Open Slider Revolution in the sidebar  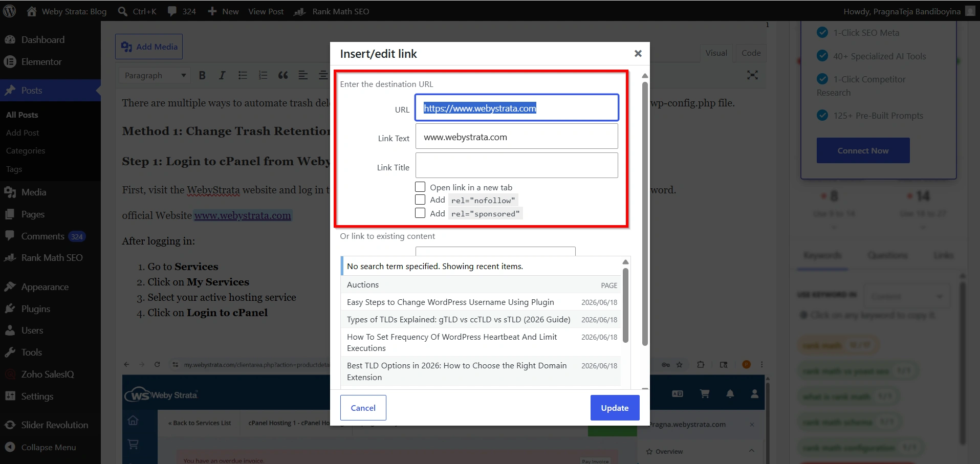coord(55,425)
